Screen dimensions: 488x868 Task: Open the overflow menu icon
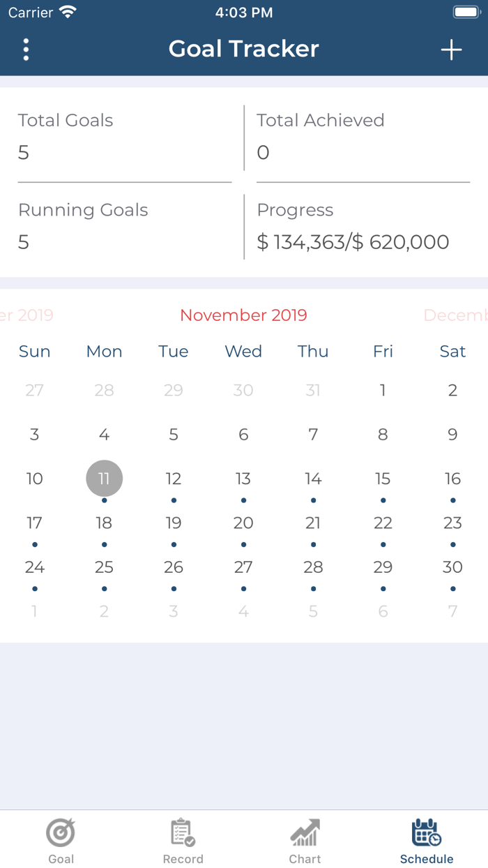click(26, 50)
